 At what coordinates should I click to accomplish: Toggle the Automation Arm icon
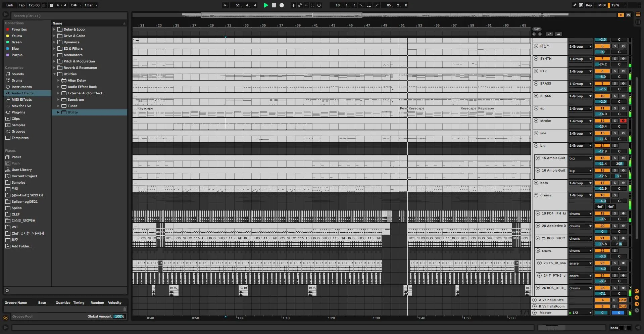pyautogui.click(x=300, y=5)
